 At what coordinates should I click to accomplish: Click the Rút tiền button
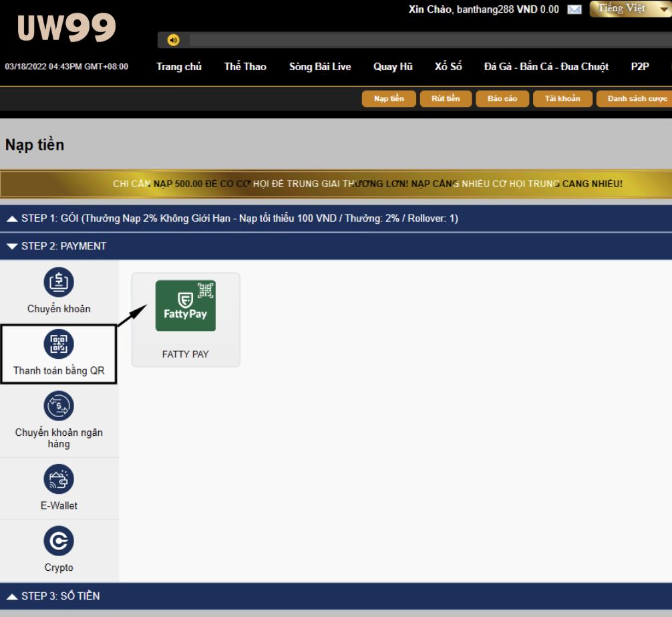[446, 99]
